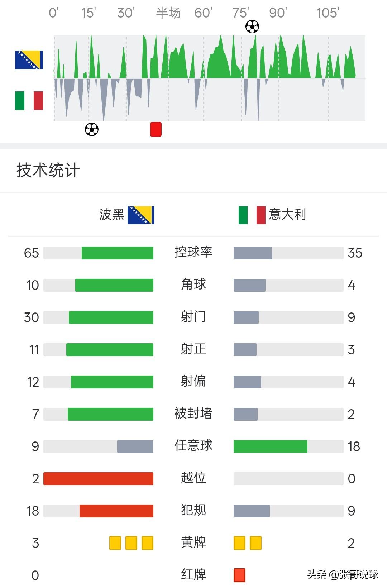This screenshot has width=387, height=588.
Task: Click the goal ball icon above the timeline
Action: [252, 27]
